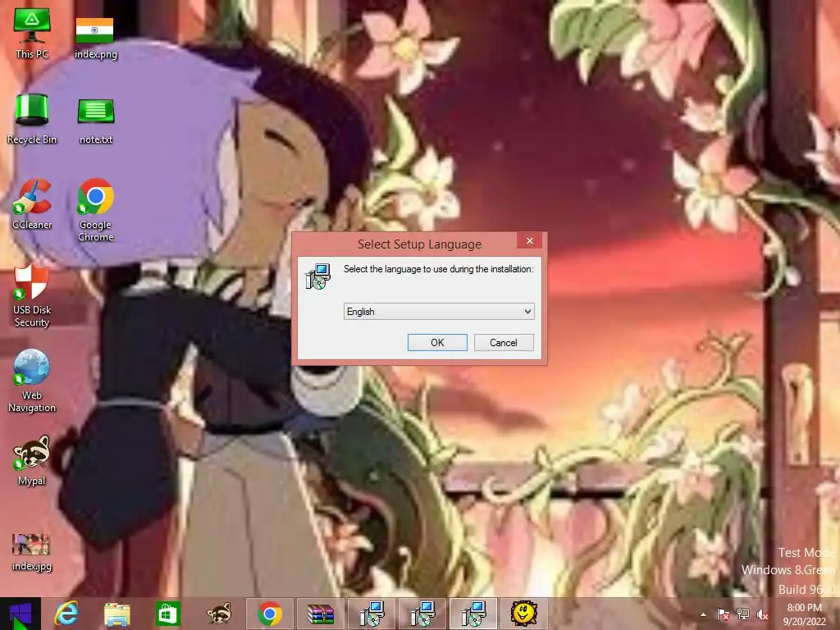
Task: Click the installer icon inside the setup dialog
Action: coord(318,276)
